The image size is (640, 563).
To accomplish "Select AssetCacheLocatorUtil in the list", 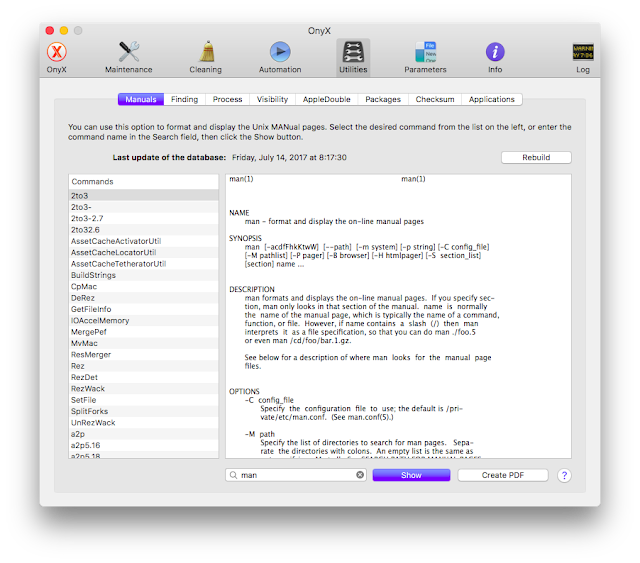I will pos(143,252).
